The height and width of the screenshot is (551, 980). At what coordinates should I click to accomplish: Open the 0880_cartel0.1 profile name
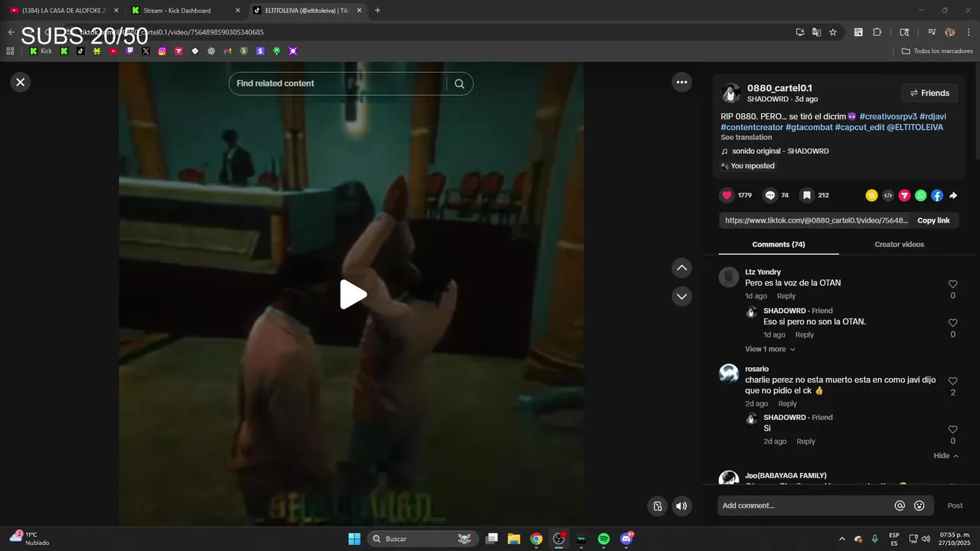coord(779,88)
